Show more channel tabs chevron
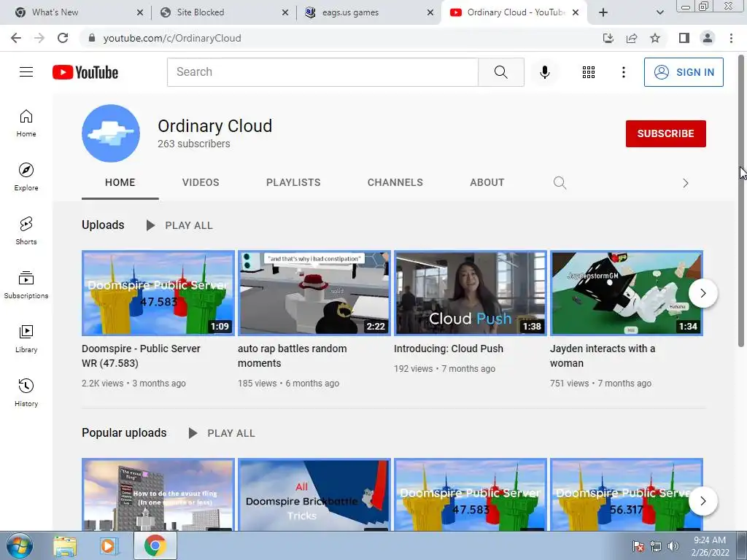747x560 pixels. [686, 183]
